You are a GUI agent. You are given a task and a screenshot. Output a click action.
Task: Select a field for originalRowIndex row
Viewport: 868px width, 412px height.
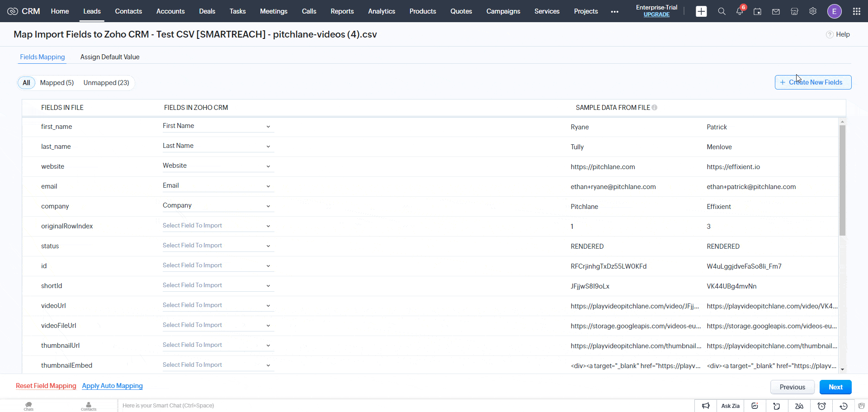pos(218,226)
